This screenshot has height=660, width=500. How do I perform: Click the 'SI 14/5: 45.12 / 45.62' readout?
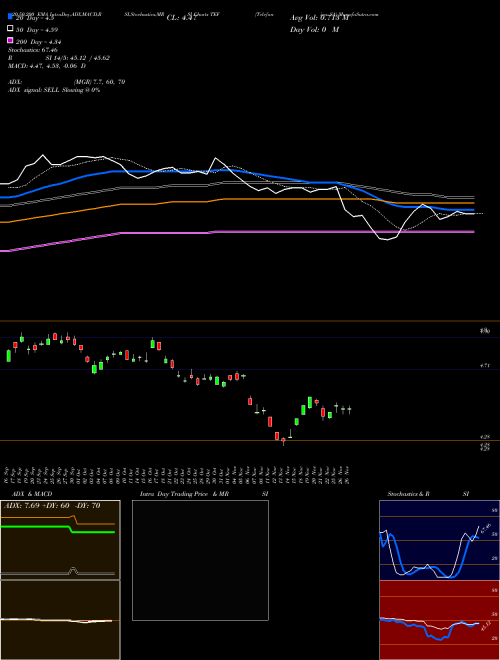[77, 58]
